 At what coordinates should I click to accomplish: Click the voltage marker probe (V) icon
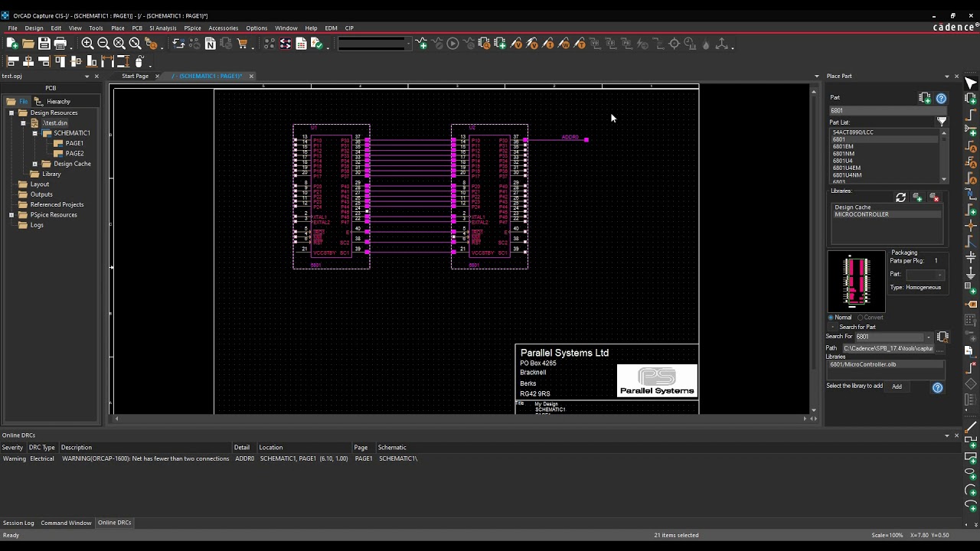(x=516, y=44)
